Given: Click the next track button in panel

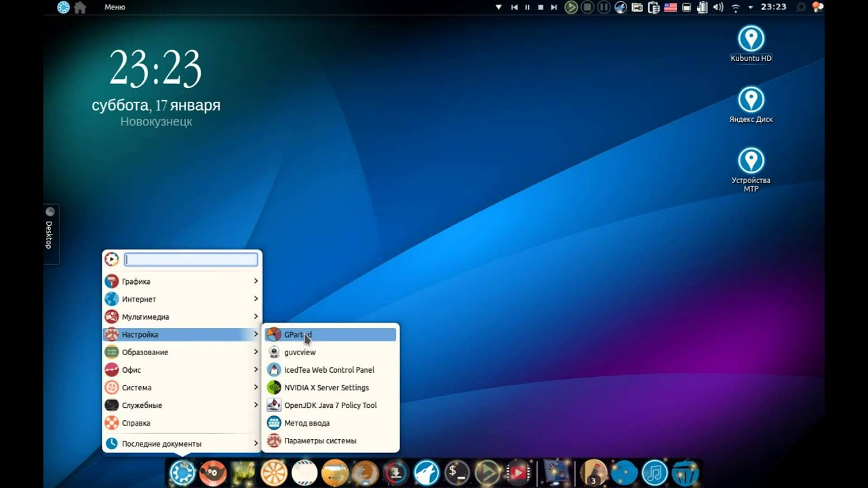Looking at the screenshot, I should [x=553, y=7].
